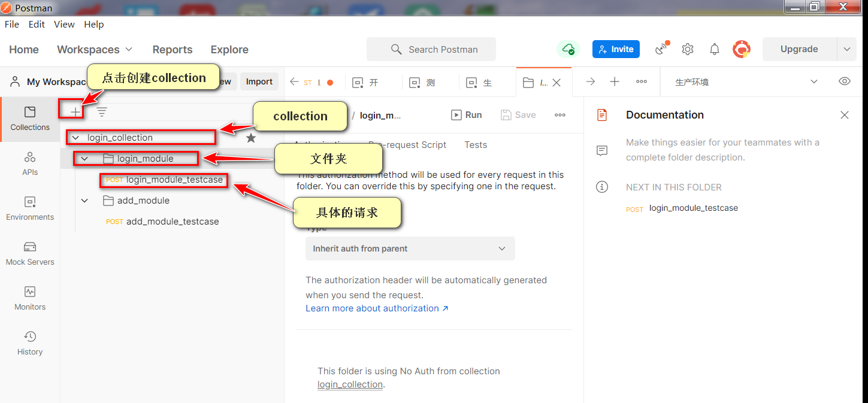Viewport: 868px width, 403px height.
Task: Select the login_module folder
Action: tap(145, 159)
